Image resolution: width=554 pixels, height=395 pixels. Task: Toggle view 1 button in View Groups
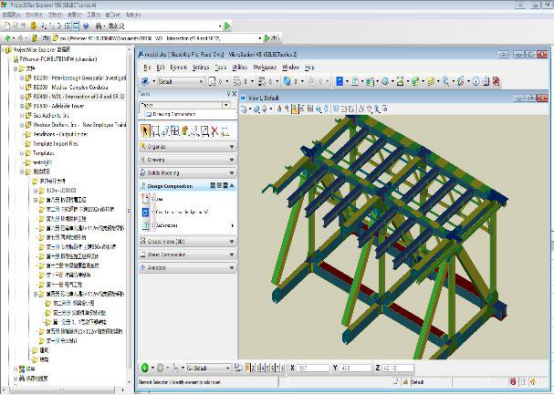tap(248, 368)
